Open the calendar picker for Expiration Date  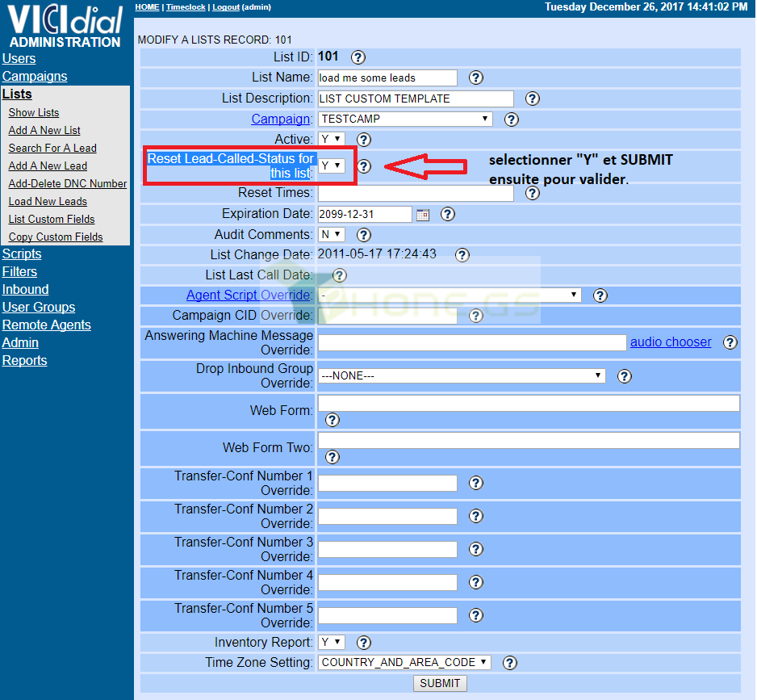point(422,215)
